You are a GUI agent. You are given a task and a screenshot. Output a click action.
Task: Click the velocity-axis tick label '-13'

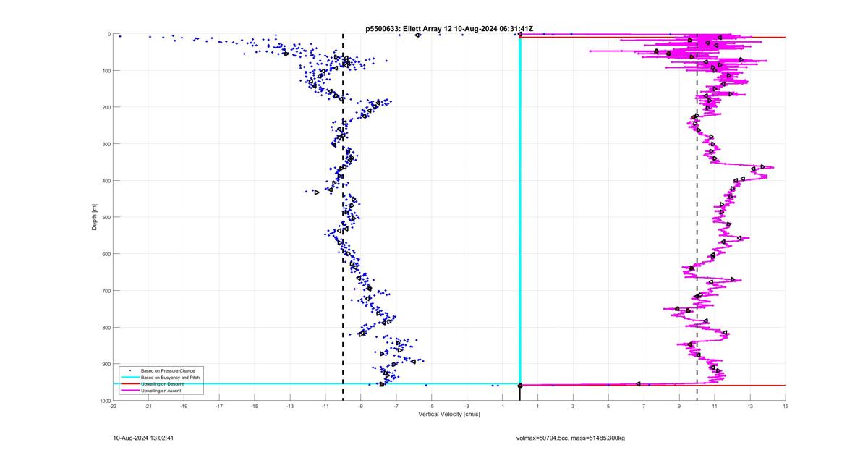(290, 407)
